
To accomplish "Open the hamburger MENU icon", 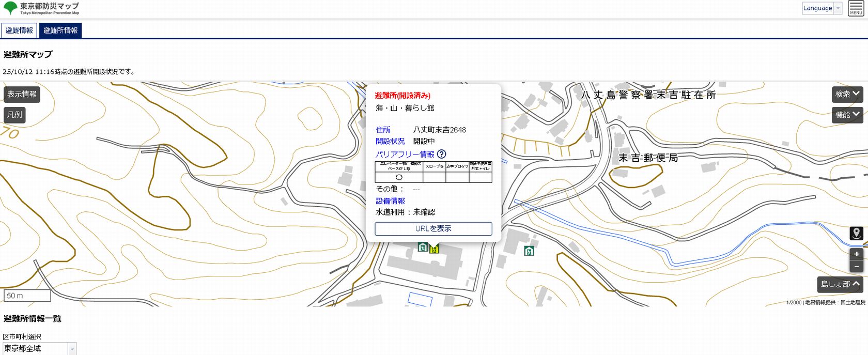I will (856, 8).
